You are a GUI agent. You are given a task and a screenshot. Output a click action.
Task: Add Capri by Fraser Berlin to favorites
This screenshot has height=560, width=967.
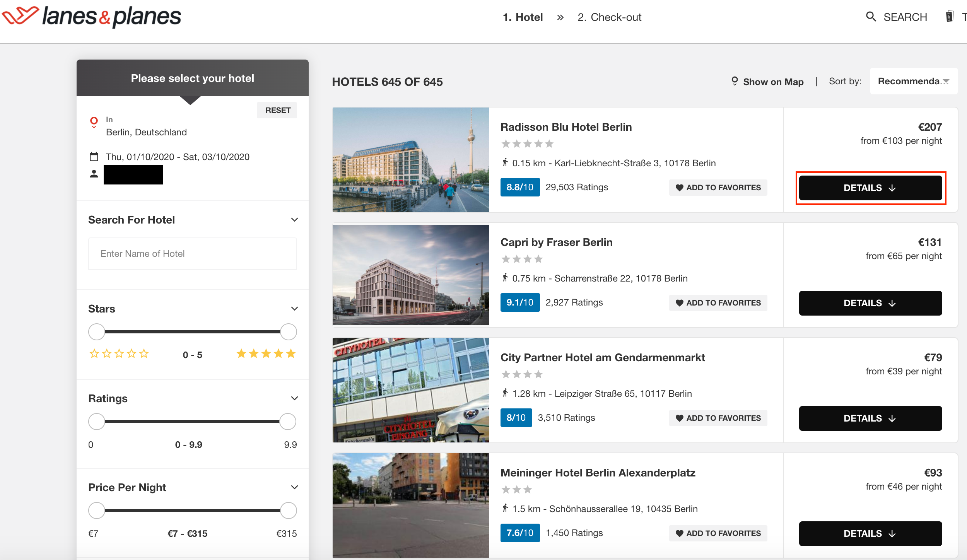click(x=718, y=303)
